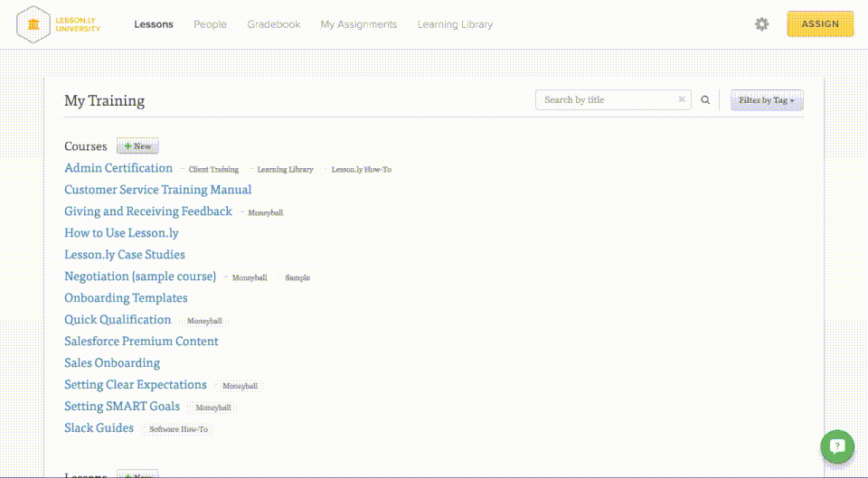Select the Learning Library tag on Admin Certification

[285, 169]
